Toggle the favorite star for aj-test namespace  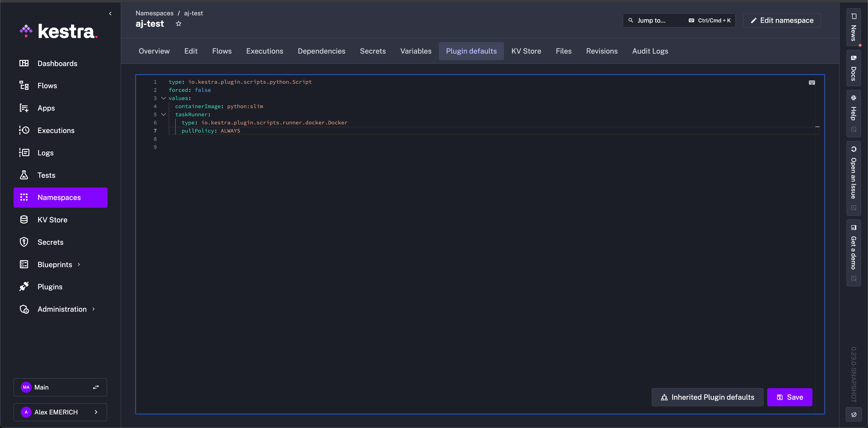click(x=179, y=23)
